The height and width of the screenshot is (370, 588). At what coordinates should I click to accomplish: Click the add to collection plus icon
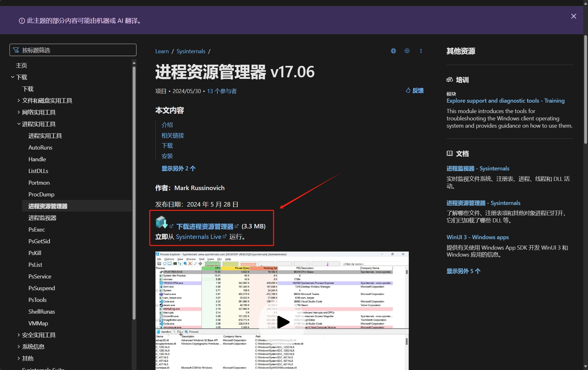[407, 51]
